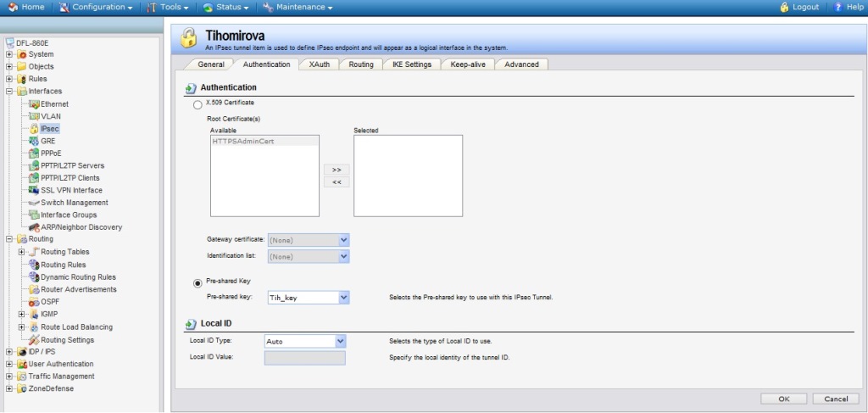Click the Routing Rules icon
Screen dimensions: 868x413
pos(34,265)
